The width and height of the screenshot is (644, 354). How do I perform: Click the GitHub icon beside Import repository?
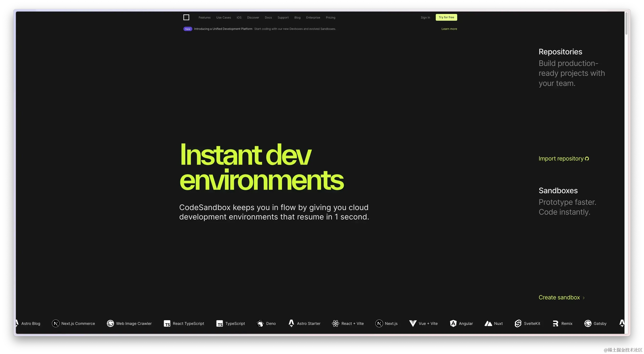pos(587,159)
